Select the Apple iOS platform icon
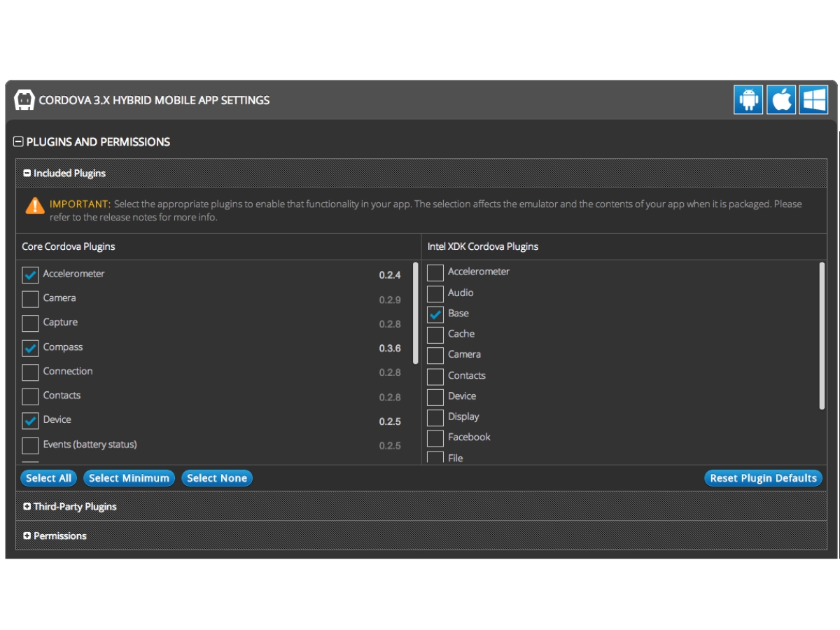The image size is (840, 630). coord(781,99)
